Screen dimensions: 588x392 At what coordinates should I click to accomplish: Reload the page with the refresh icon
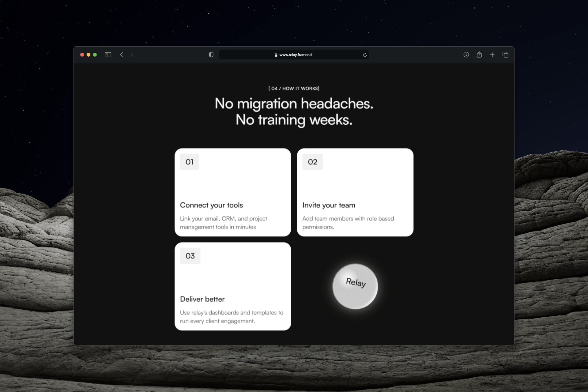365,55
